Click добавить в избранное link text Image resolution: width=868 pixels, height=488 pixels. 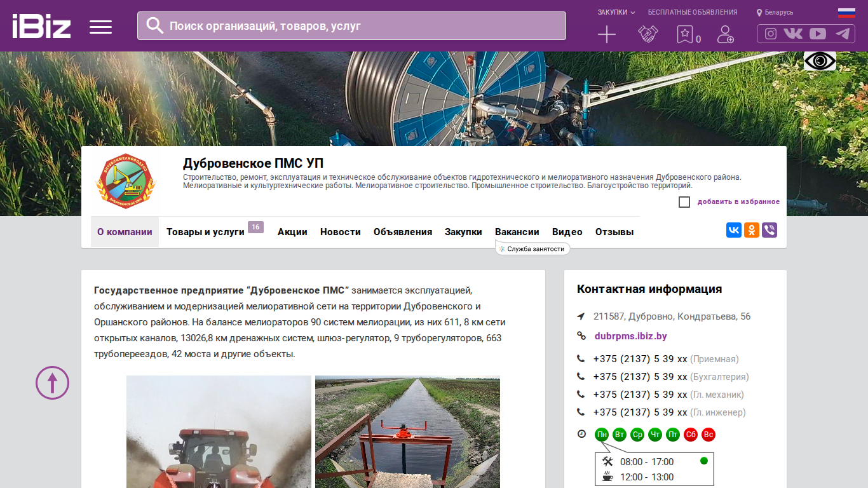coord(738,202)
